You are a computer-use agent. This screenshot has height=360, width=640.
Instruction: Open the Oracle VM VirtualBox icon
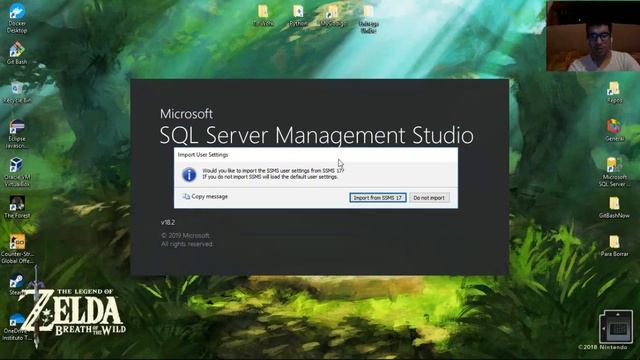pyautogui.click(x=17, y=172)
